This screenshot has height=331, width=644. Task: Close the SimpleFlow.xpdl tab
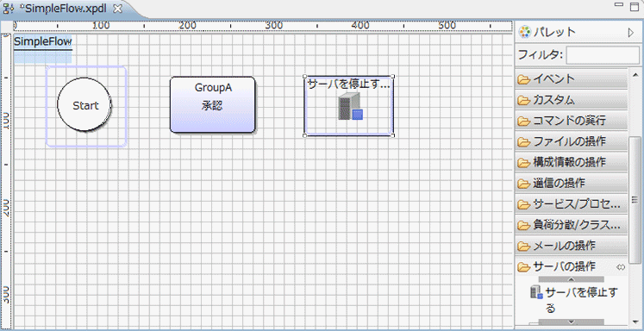pyautogui.click(x=118, y=9)
